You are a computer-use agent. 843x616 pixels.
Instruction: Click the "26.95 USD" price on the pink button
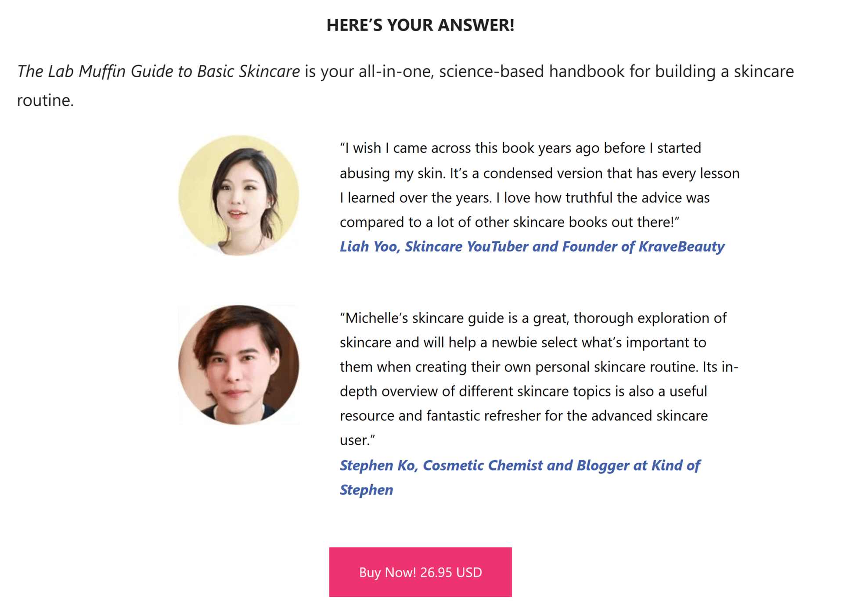pos(451,573)
